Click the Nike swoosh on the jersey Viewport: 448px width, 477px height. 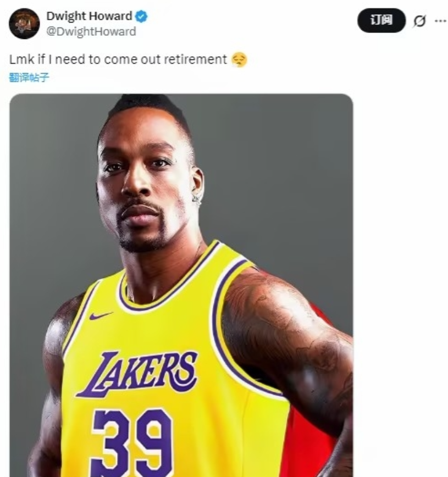(100, 316)
